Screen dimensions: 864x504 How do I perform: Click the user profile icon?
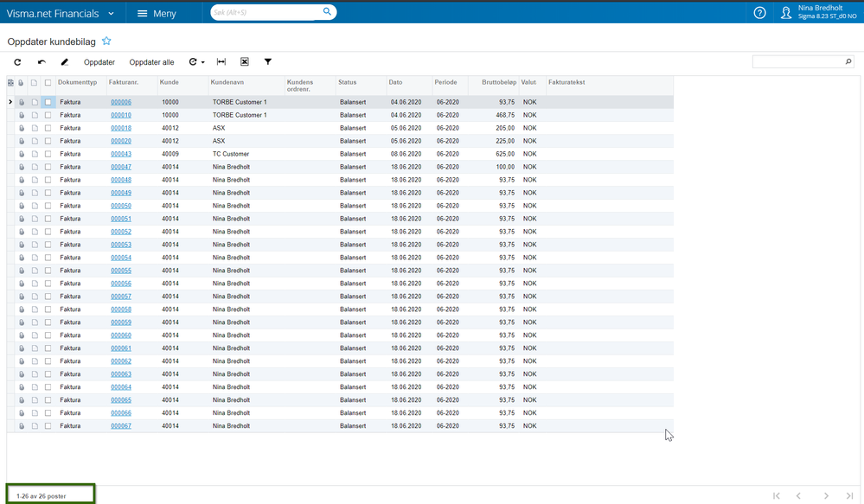(786, 13)
